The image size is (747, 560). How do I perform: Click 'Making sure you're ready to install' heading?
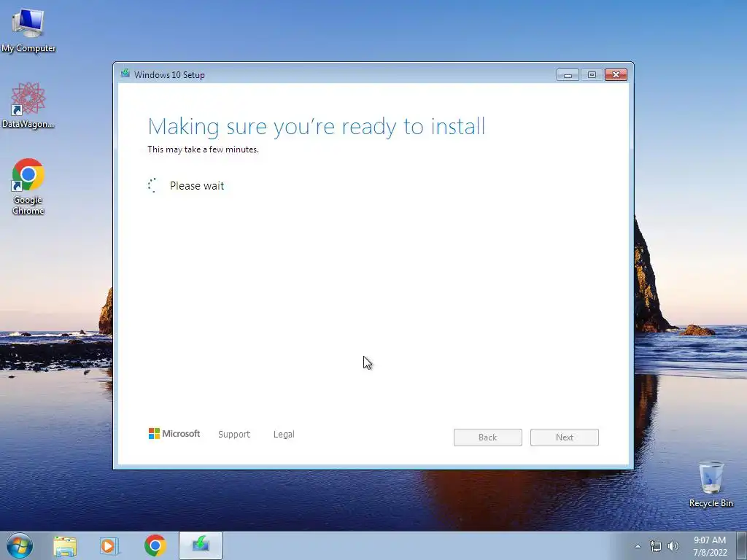317,127
